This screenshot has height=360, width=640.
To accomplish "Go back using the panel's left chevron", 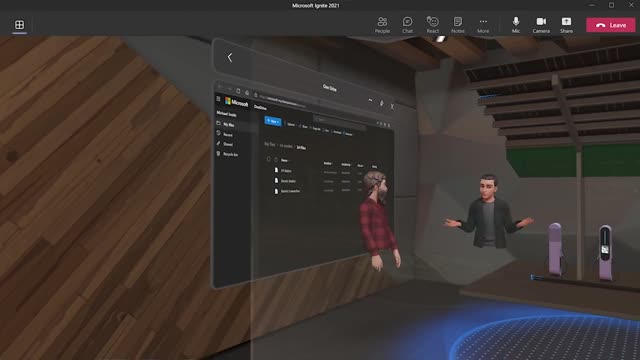I will click(x=230, y=58).
